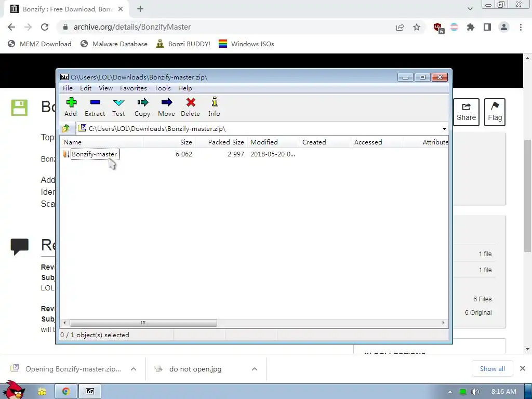
Task: Open the Favorites menu
Action: 134,88
